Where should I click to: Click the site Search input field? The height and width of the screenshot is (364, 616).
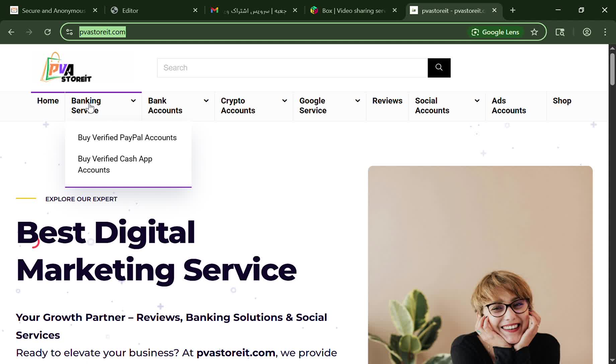click(x=293, y=68)
